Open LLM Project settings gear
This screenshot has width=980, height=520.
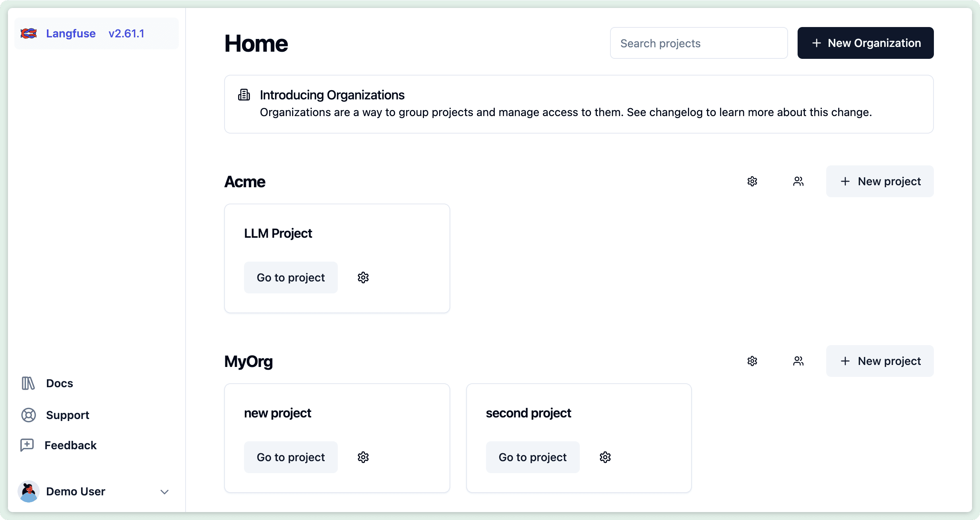pos(363,277)
